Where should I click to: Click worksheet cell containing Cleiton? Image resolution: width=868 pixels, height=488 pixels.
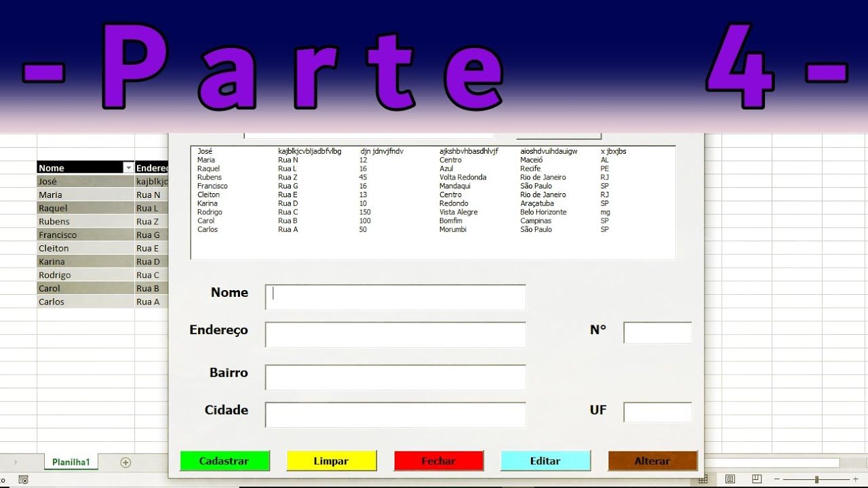(x=85, y=248)
